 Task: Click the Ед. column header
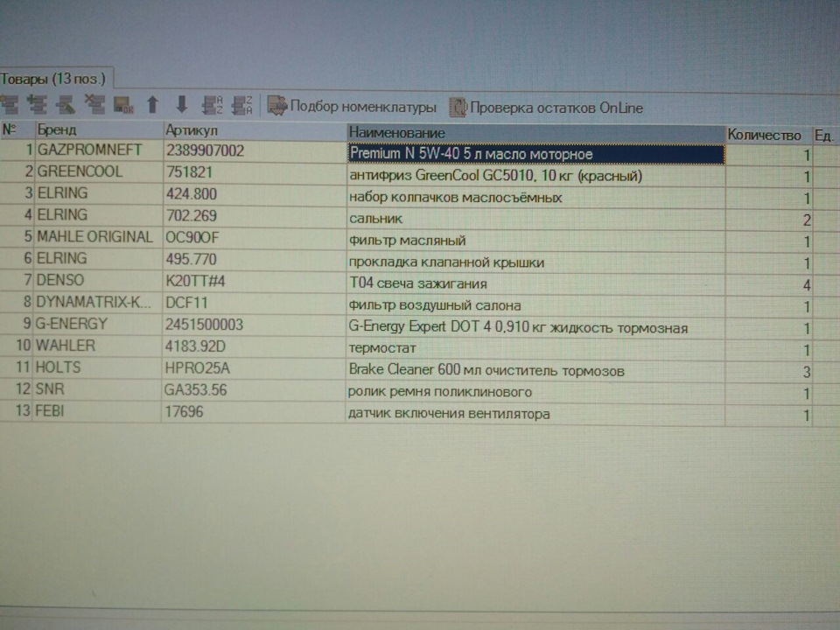point(825,136)
